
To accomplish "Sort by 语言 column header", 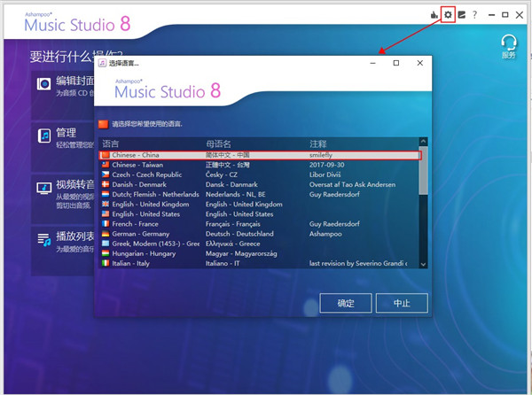I will coord(111,144).
